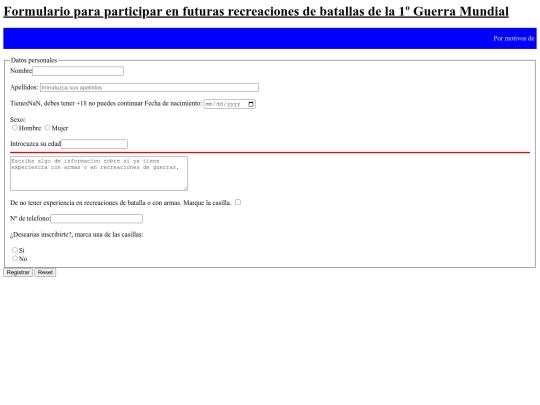Select the Hombre radio button

click(x=15, y=128)
